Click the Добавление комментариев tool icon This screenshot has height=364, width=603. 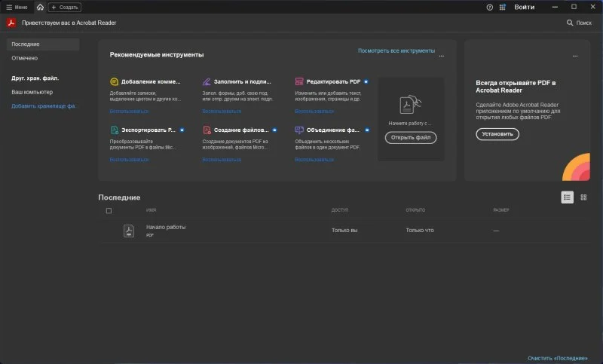tap(114, 81)
